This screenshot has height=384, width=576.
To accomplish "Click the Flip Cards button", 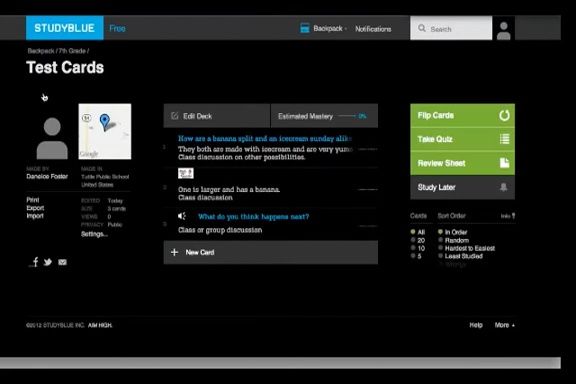I will pyautogui.click(x=462, y=115).
